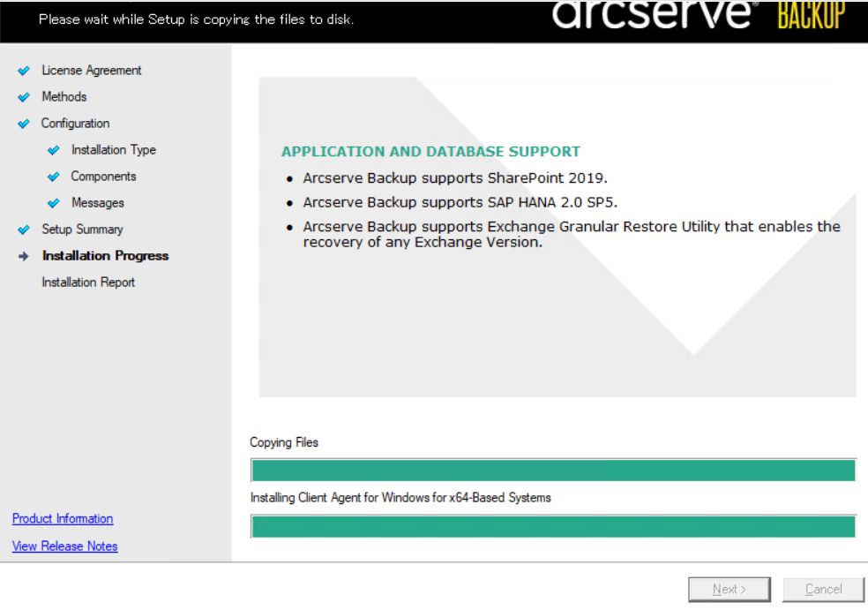
Task: Select the License Agreement step
Action: [x=92, y=71]
